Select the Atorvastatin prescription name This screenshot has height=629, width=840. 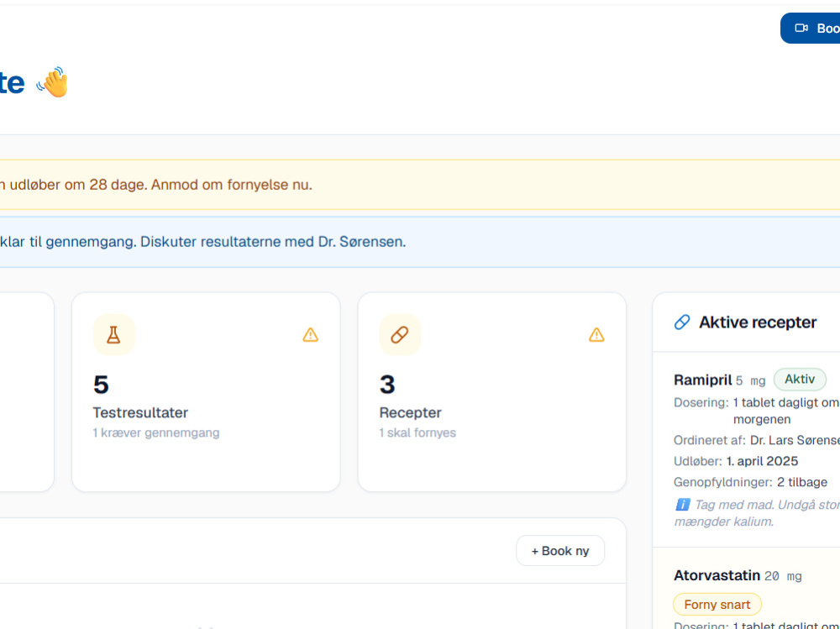[717, 575]
